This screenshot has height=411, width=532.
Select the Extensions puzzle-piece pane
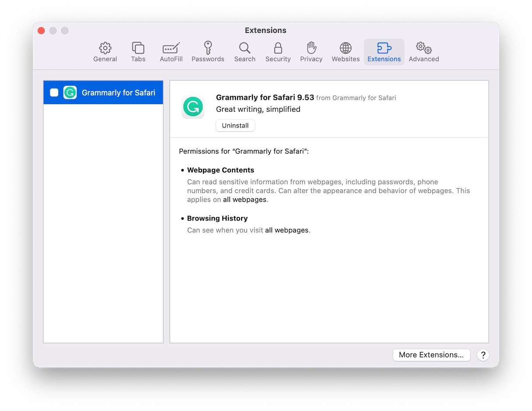click(384, 52)
